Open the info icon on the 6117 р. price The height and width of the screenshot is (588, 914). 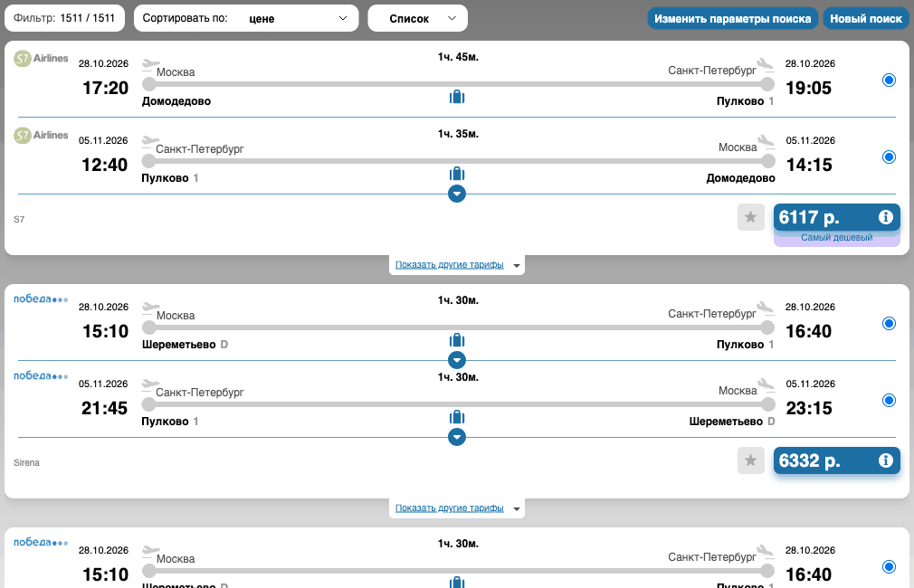click(x=885, y=217)
